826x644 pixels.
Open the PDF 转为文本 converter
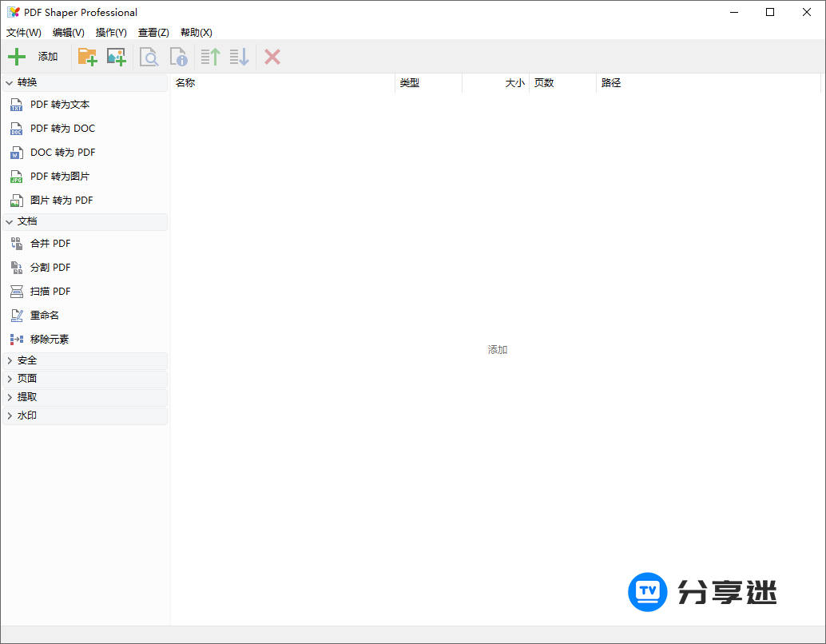point(59,104)
